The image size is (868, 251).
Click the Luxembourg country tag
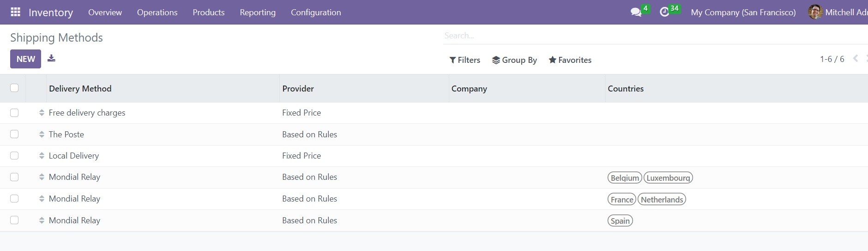point(668,178)
